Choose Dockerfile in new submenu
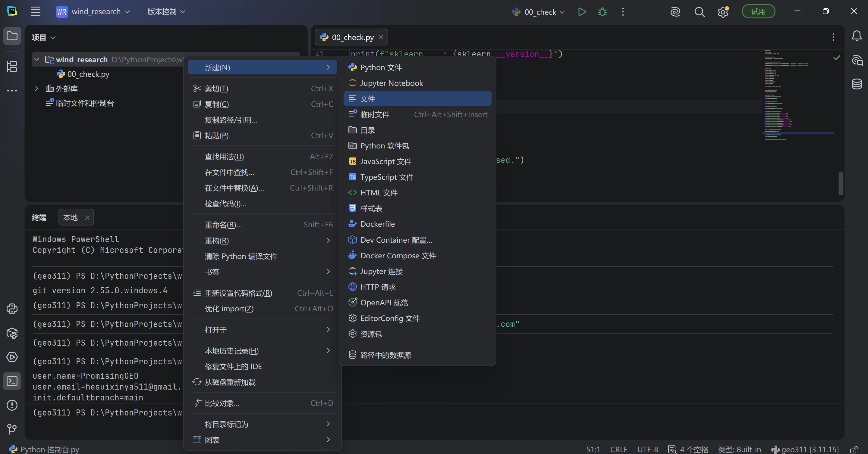Viewport: 868px width, 454px height. [417, 224]
